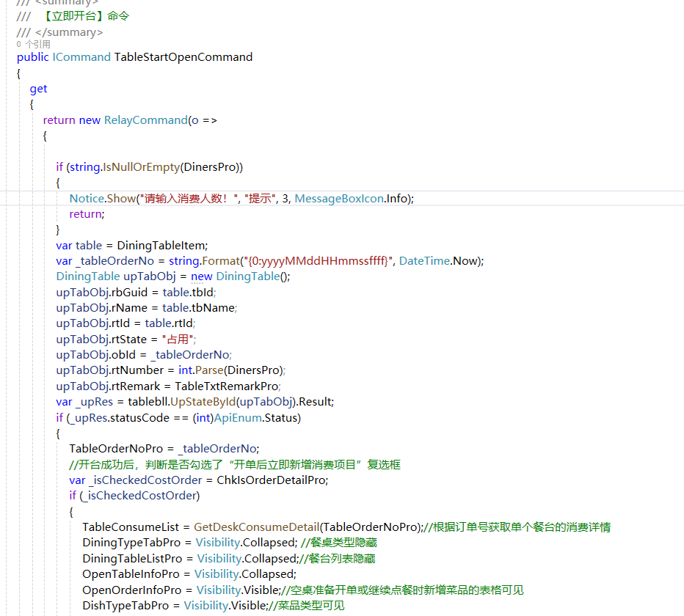Click DiningTypeTabPro assignment line
The width and height of the screenshot is (684, 616).
click(x=190, y=543)
